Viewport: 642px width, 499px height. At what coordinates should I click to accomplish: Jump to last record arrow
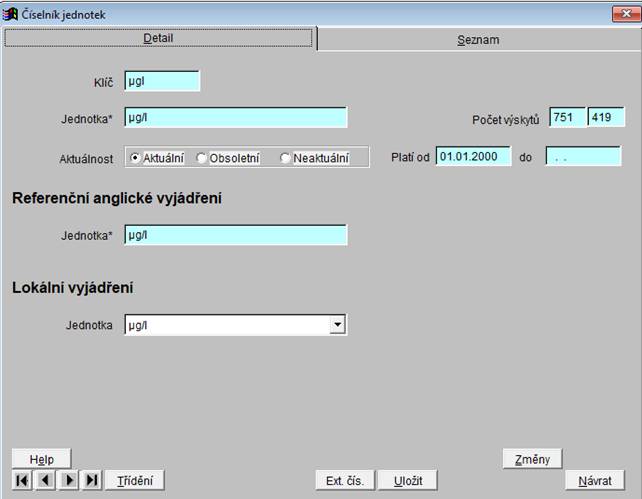(92, 480)
